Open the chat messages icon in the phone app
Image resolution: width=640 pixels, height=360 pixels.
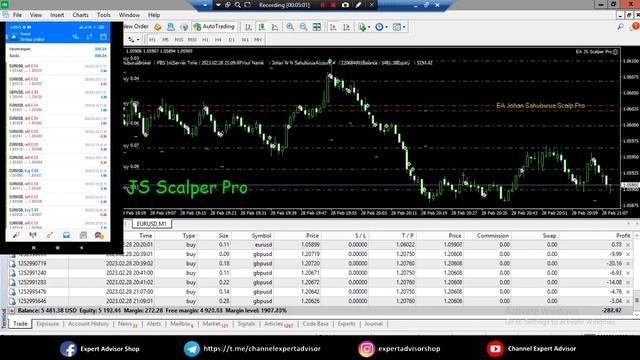[x=99, y=235]
